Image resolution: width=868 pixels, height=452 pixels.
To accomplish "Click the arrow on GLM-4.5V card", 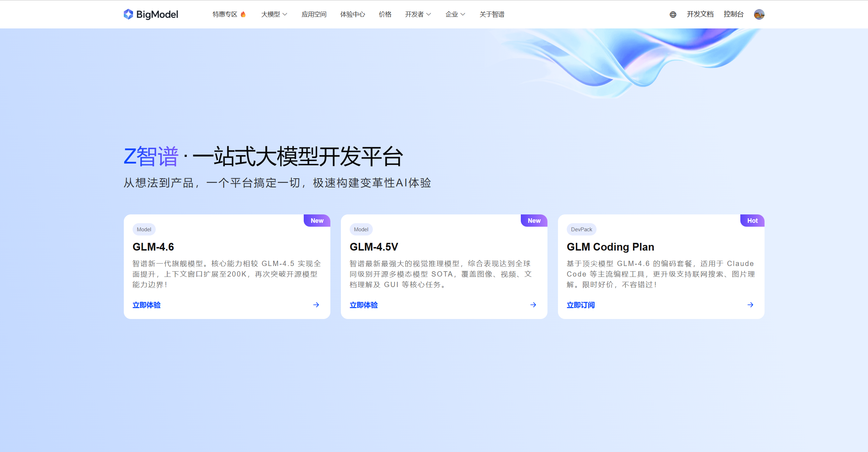I will (533, 305).
